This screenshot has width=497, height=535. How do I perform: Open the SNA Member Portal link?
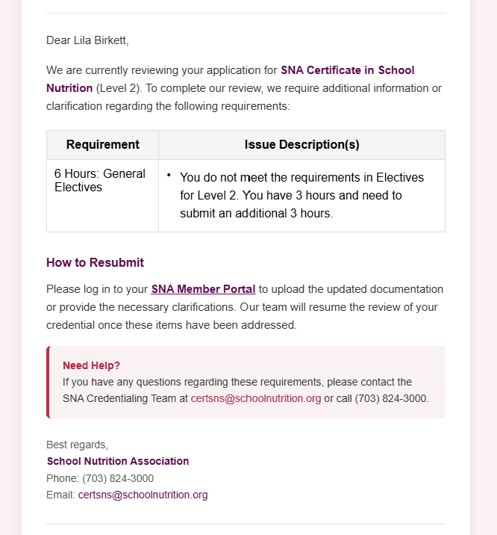coord(203,289)
